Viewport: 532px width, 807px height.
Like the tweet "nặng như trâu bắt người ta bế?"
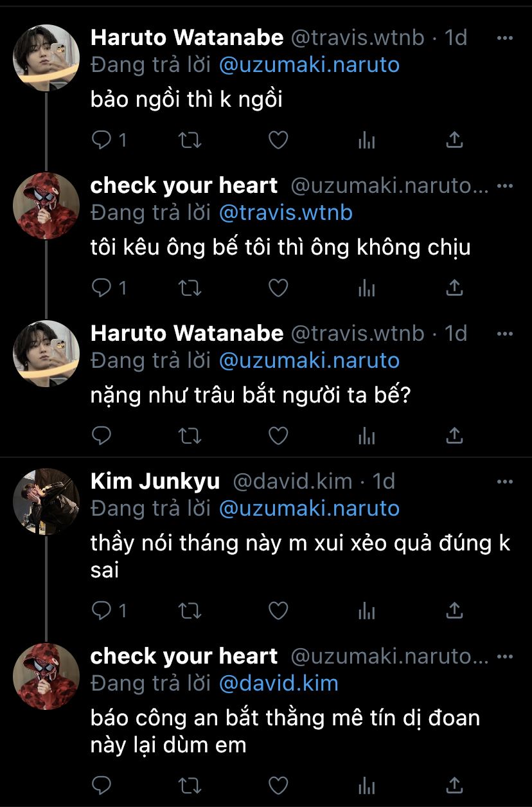278,436
